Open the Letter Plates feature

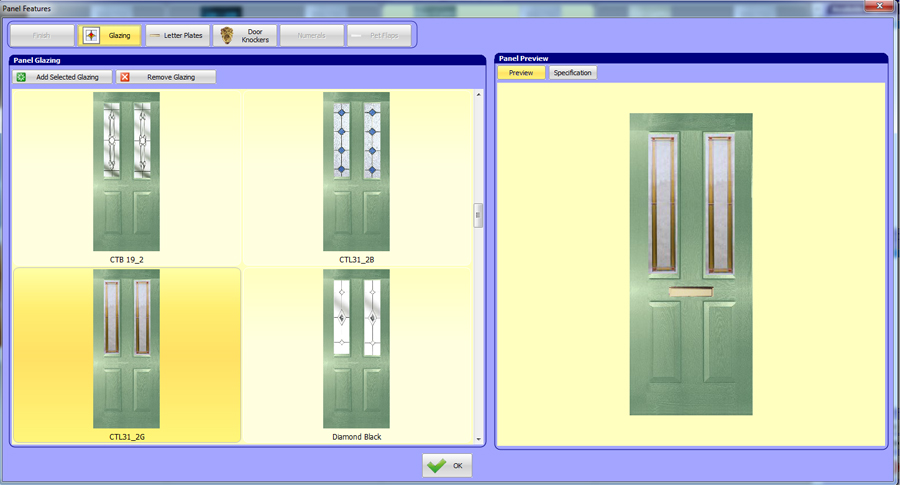pos(176,36)
